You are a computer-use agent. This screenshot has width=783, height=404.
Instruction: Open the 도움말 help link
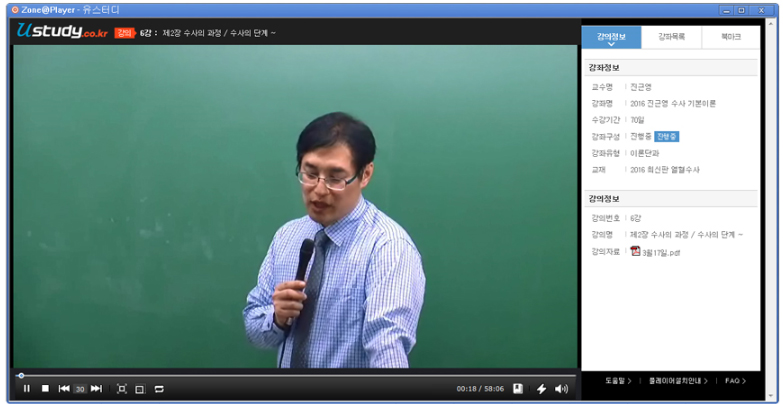pyautogui.click(x=617, y=381)
